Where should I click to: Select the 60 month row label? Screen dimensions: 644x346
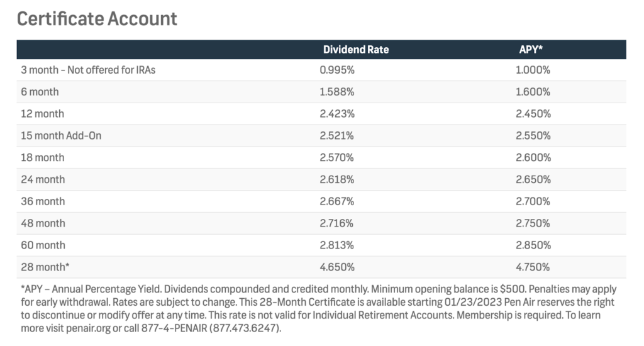pos(43,245)
